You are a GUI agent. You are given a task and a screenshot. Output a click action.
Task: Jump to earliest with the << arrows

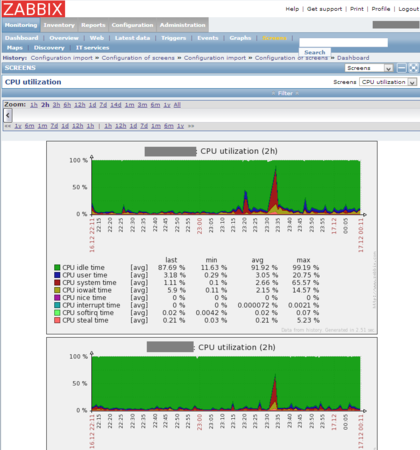pyautogui.click(x=7, y=126)
